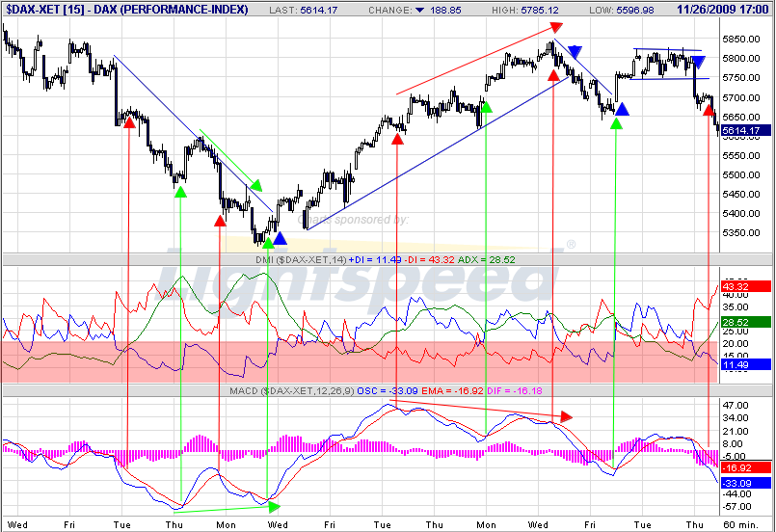Click the blue -33.09 MACD value tag
The height and width of the screenshot is (532, 776).
point(746,483)
